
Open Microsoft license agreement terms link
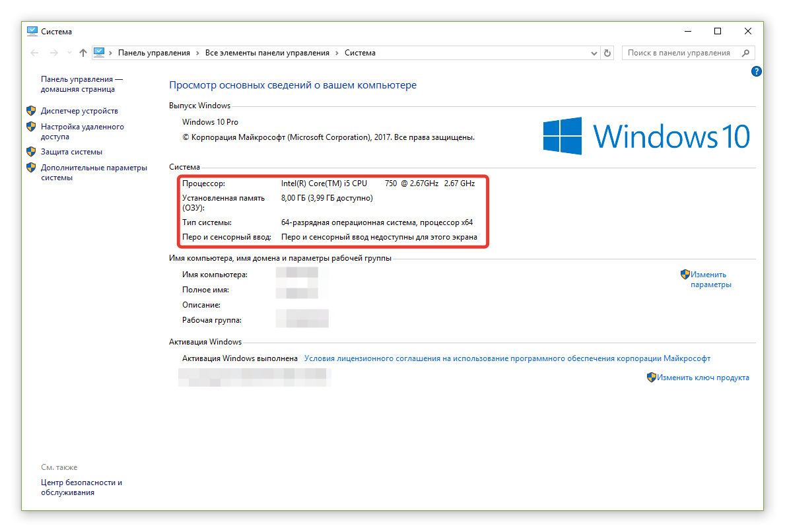[507, 358]
